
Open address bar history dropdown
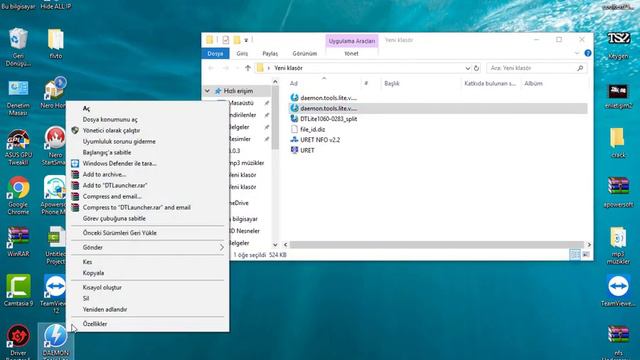468,68
